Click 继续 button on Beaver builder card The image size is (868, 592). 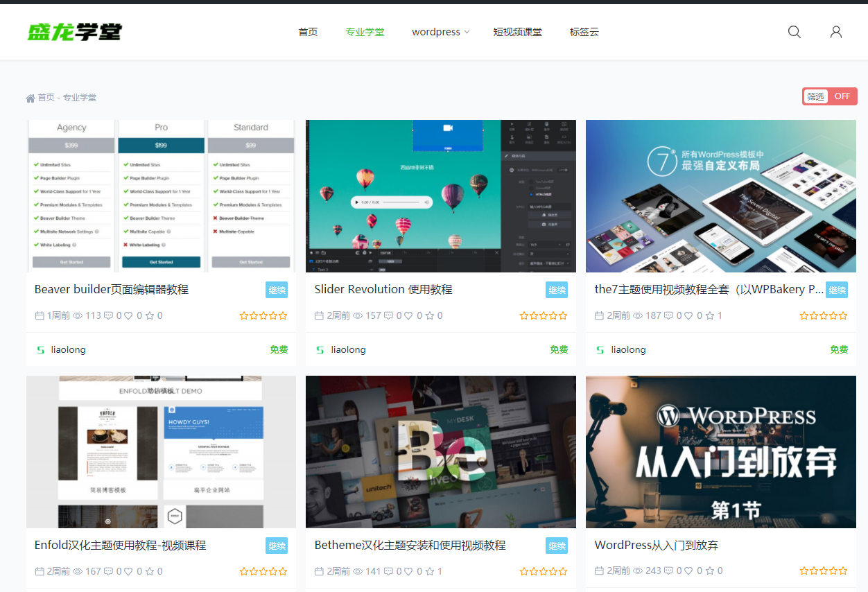tap(277, 290)
